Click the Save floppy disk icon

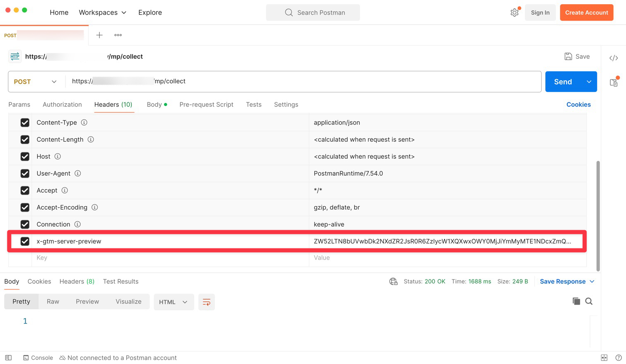click(x=568, y=56)
